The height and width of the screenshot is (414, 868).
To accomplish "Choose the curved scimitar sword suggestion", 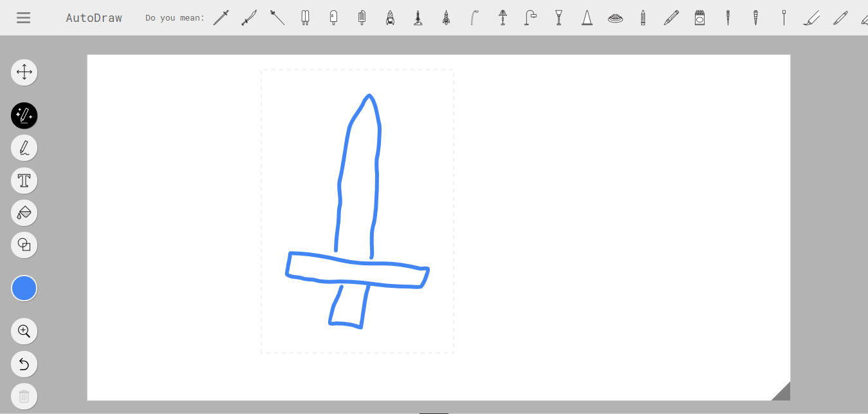I will tap(249, 17).
